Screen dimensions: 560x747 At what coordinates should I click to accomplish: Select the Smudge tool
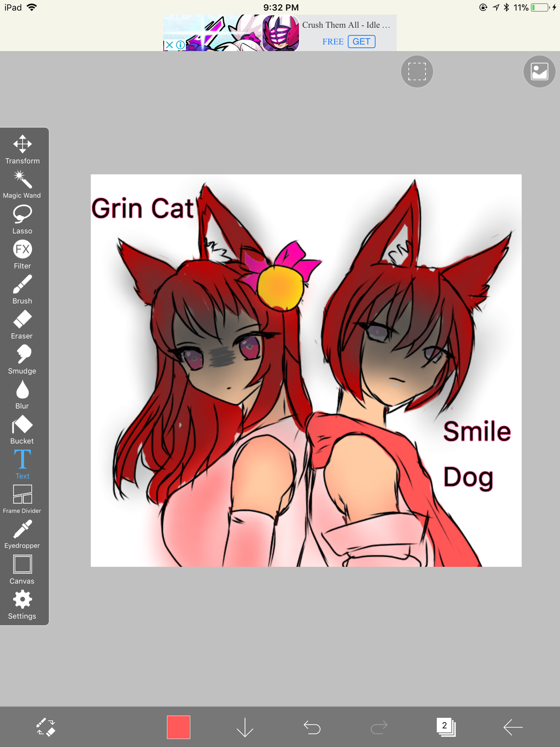(x=22, y=359)
